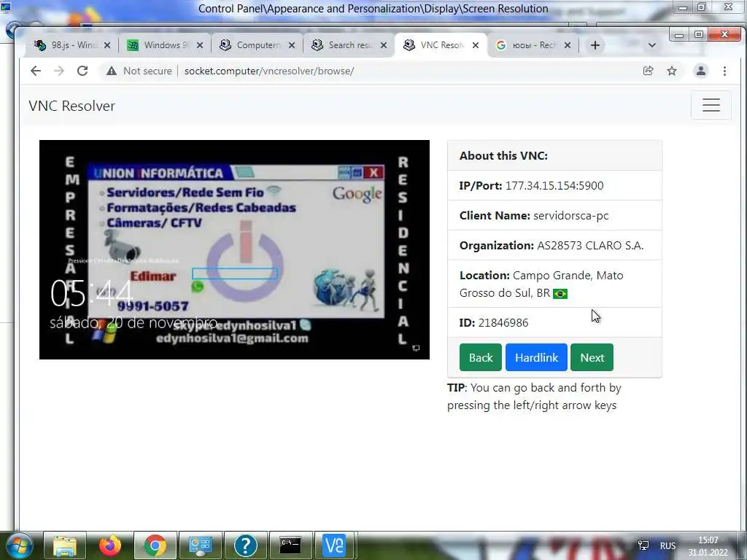Click the green Next button
Image resolution: width=747 pixels, height=560 pixels.
point(592,357)
